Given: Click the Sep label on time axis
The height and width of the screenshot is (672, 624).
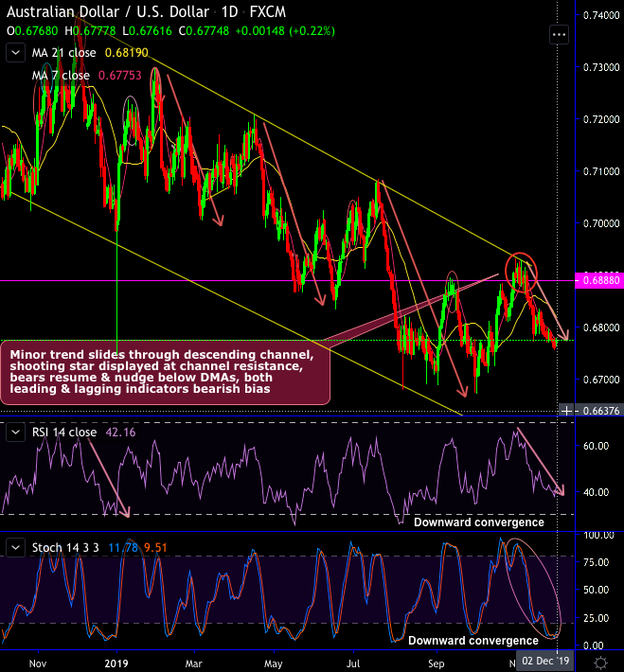Looking at the screenshot, I should [x=437, y=663].
